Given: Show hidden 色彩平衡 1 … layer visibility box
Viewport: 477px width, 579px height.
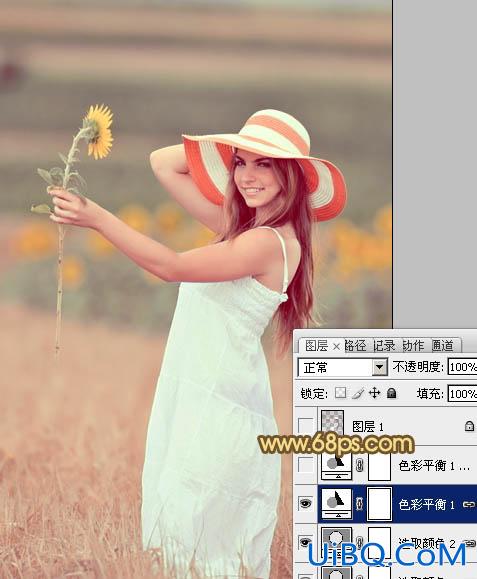Looking at the screenshot, I should (x=306, y=465).
